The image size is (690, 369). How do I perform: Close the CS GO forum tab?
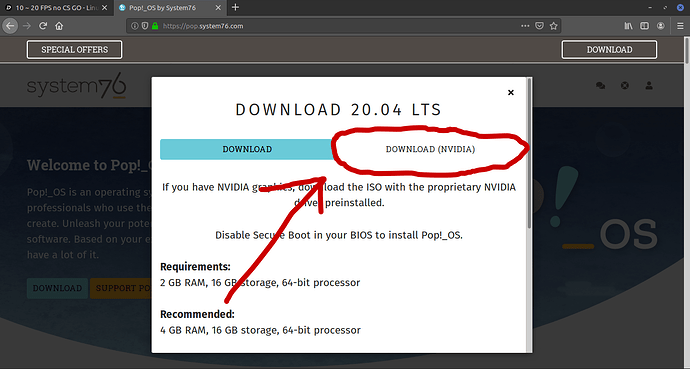105,7
